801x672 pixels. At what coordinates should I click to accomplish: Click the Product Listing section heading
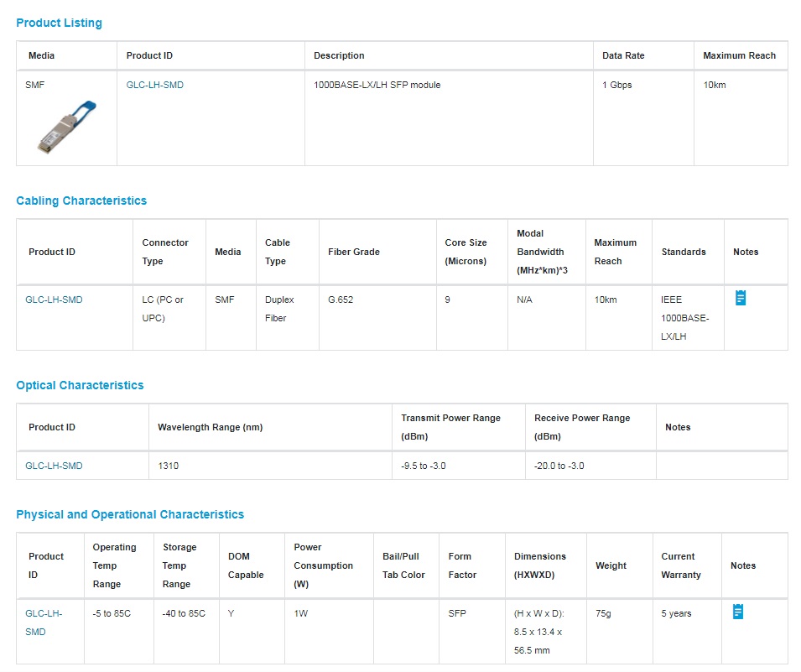[x=59, y=23]
